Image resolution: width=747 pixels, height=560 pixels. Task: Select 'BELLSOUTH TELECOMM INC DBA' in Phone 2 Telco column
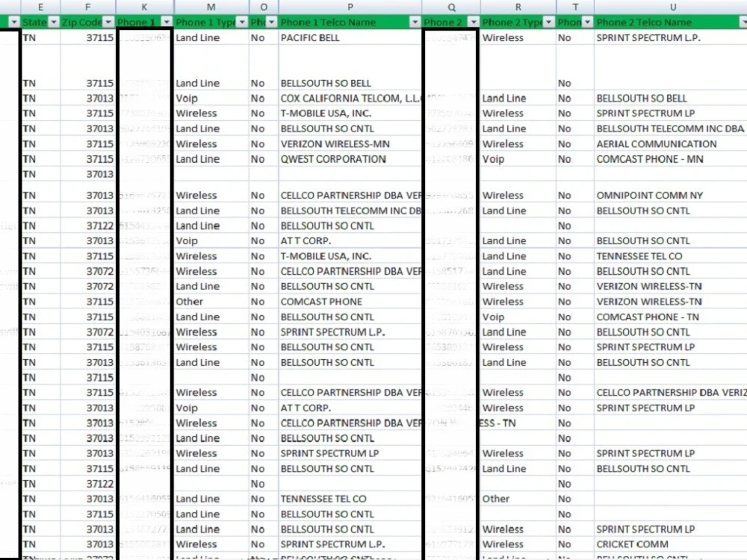671,128
